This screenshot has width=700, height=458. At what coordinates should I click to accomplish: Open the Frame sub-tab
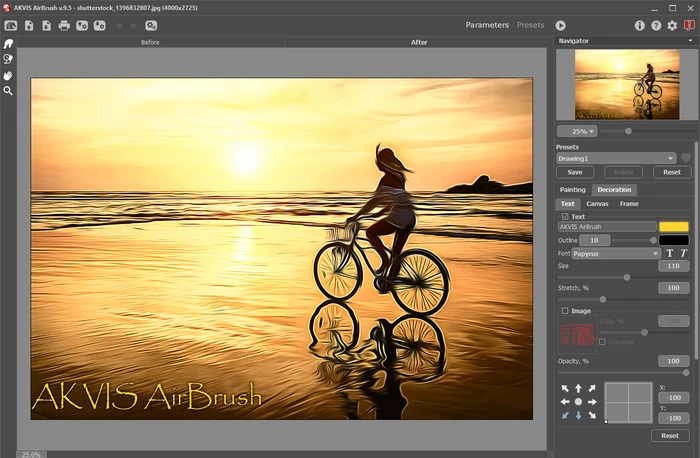tap(629, 204)
